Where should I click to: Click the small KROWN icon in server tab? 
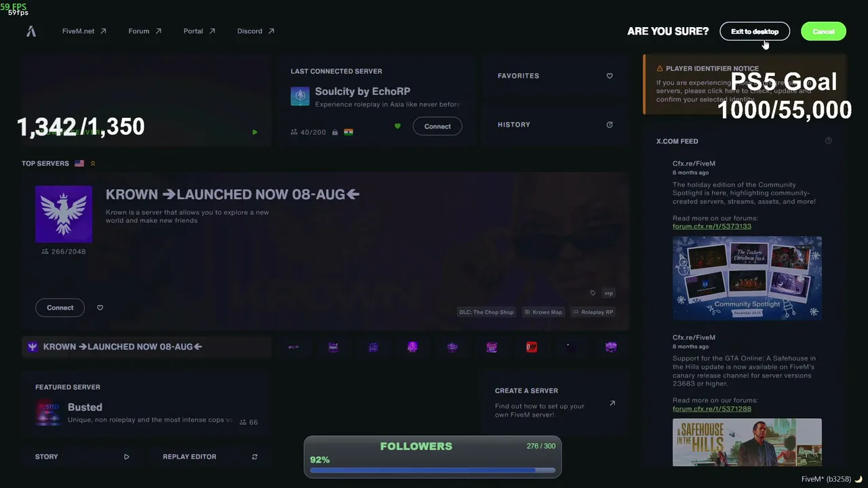(33, 347)
